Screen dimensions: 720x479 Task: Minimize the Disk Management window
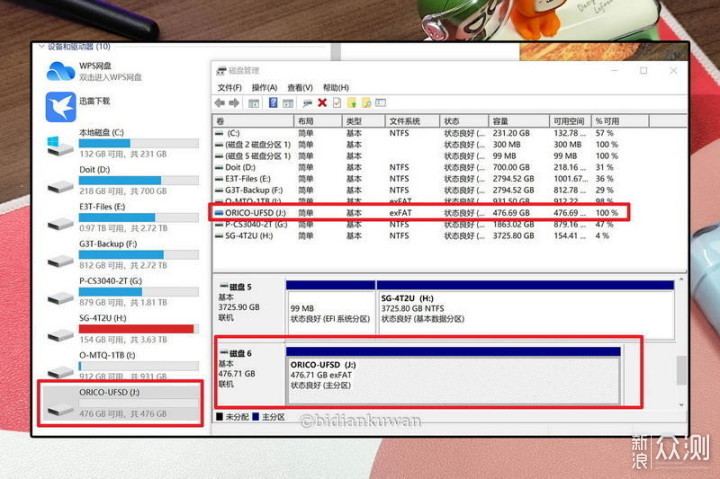pyautogui.click(x=615, y=71)
